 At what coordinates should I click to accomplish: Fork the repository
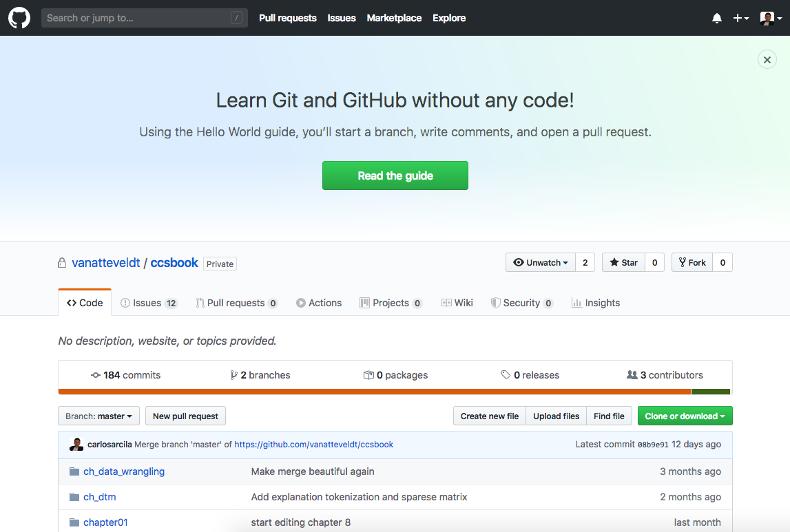(692, 262)
